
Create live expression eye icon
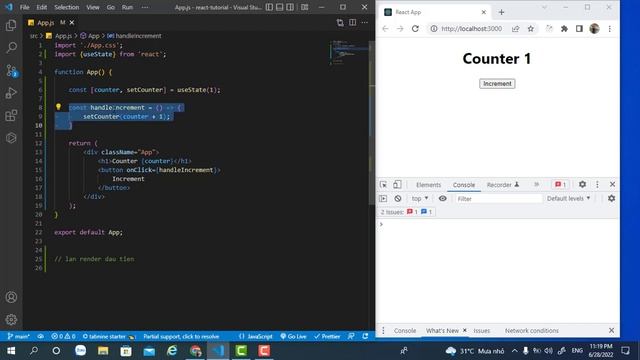[x=442, y=198]
